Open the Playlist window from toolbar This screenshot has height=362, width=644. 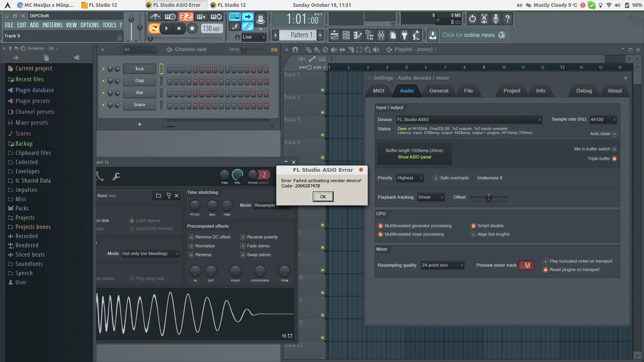click(x=334, y=35)
